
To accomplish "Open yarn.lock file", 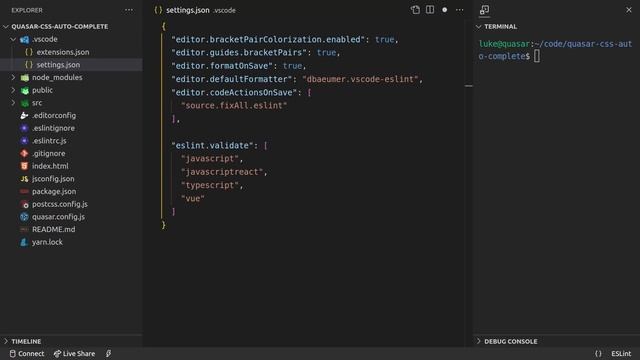I will (x=47, y=242).
